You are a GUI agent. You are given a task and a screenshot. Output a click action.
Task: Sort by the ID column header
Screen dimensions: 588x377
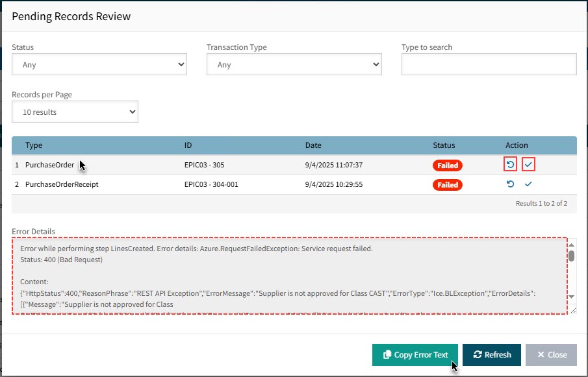(x=188, y=145)
